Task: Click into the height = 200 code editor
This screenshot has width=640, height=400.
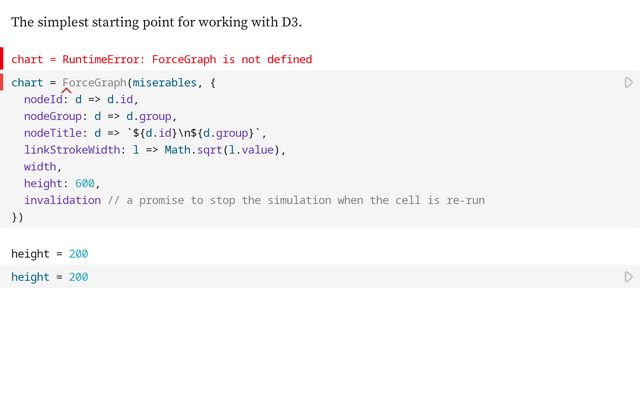Action: point(200,277)
